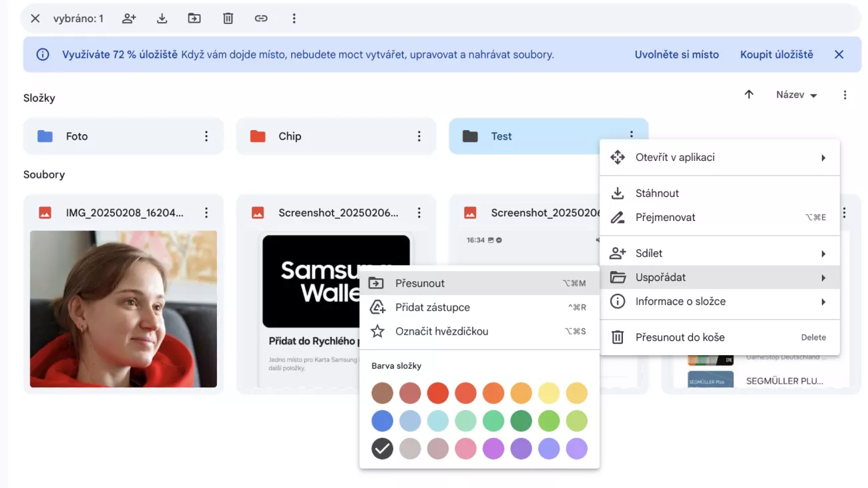Choose Přesunout in the submenu

(420, 283)
